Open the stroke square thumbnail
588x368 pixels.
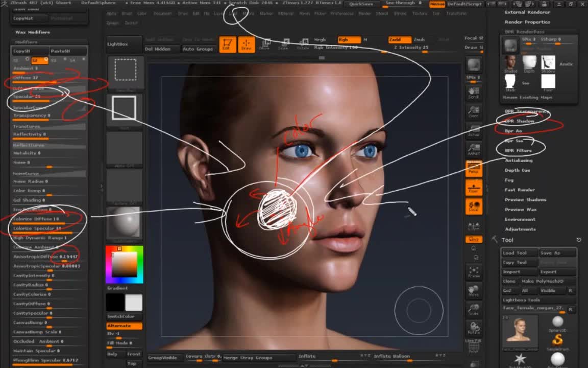124,110
